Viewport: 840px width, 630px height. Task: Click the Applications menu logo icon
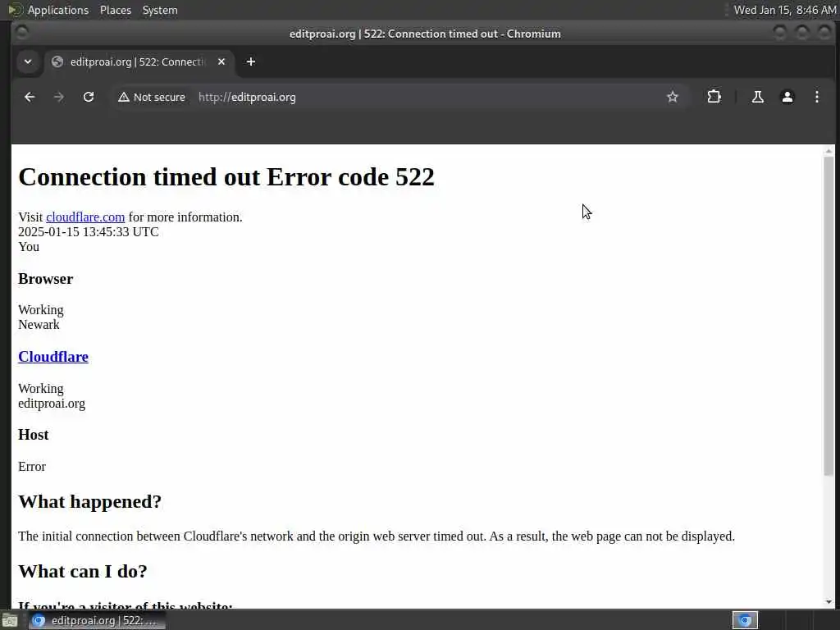[x=15, y=10]
